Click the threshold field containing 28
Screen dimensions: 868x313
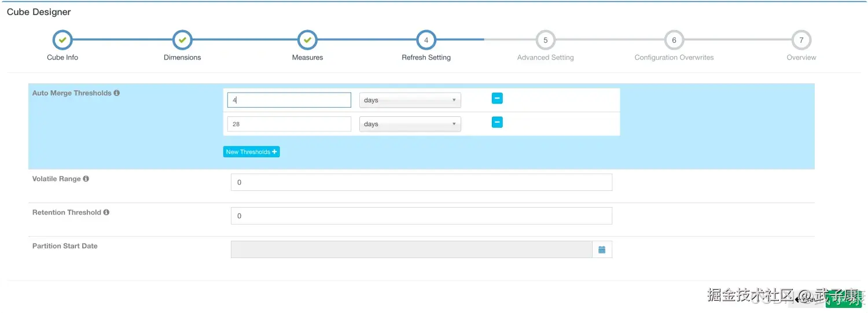289,124
